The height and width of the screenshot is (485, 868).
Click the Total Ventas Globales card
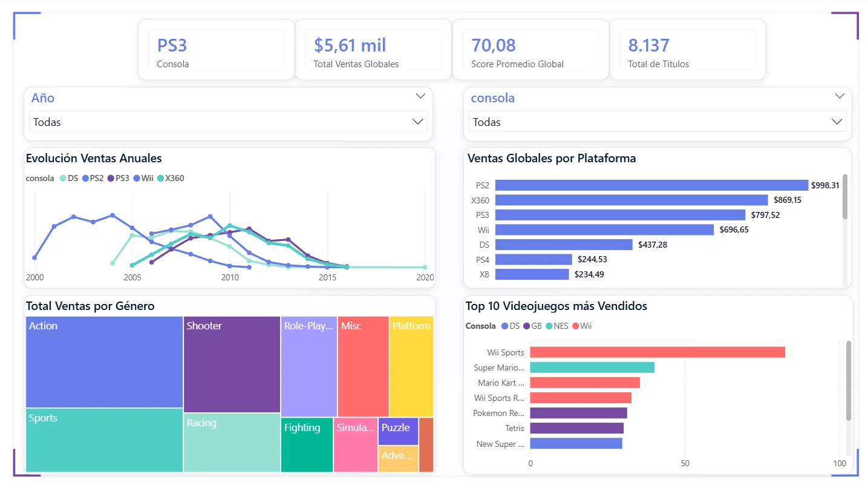(373, 50)
